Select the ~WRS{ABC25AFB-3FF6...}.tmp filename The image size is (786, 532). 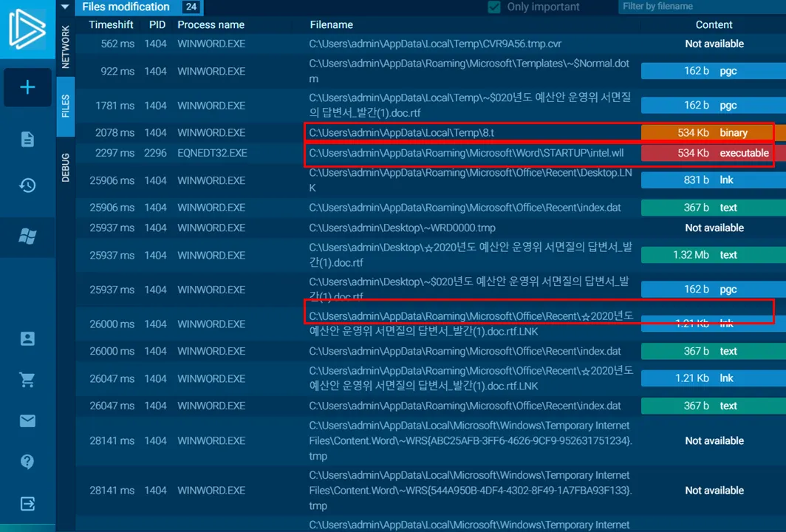(470, 440)
